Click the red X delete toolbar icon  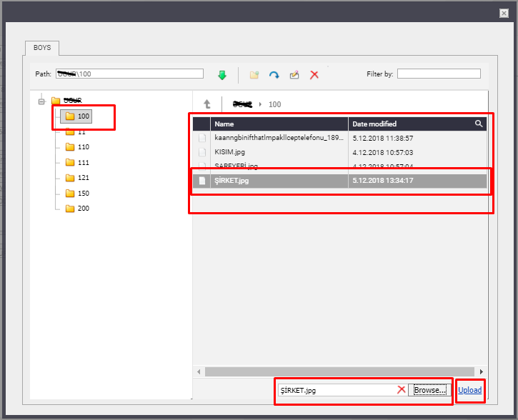point(314,74)
